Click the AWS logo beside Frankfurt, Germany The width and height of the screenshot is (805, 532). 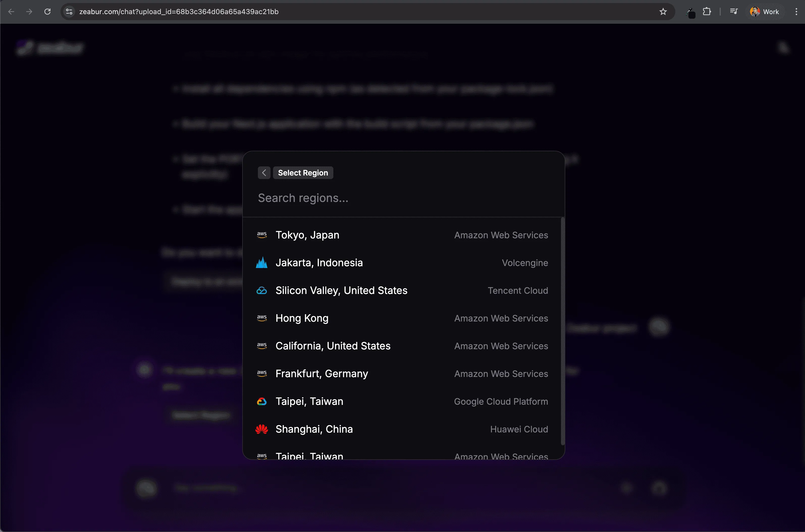[262, 374]
